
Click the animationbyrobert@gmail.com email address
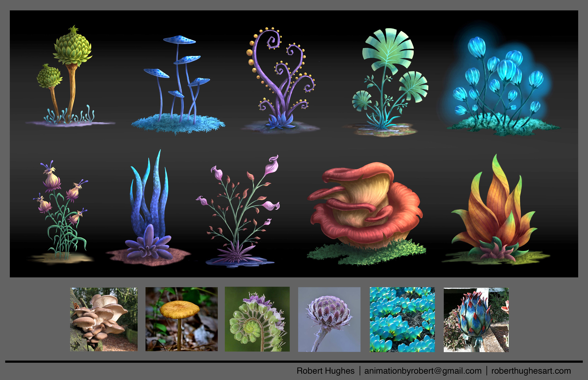coord(423,371)
